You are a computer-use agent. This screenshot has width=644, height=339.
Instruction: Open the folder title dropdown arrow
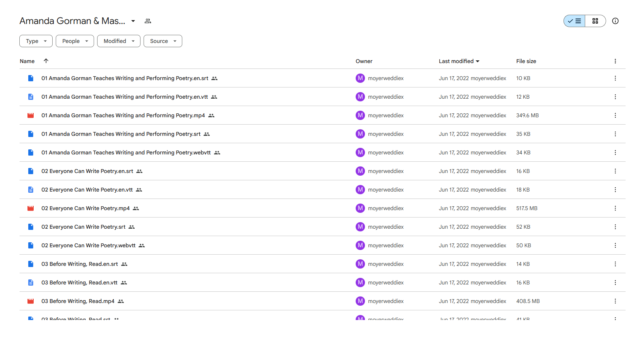[133, 21]
